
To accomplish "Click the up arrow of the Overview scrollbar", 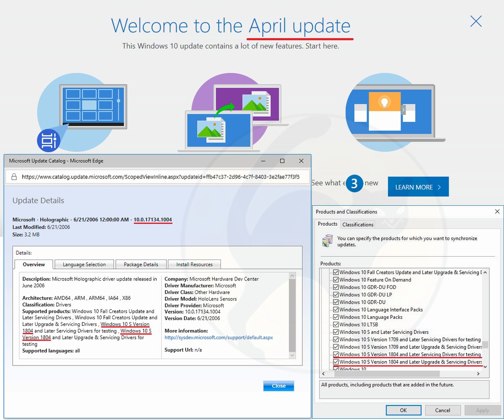I will point(293,276).
